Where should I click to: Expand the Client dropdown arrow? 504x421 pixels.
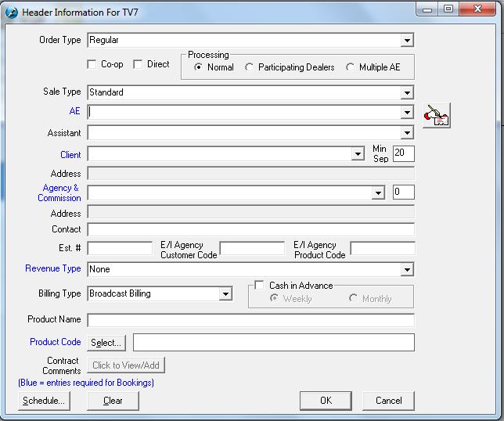pyautogui.click(x=357, y=155)
